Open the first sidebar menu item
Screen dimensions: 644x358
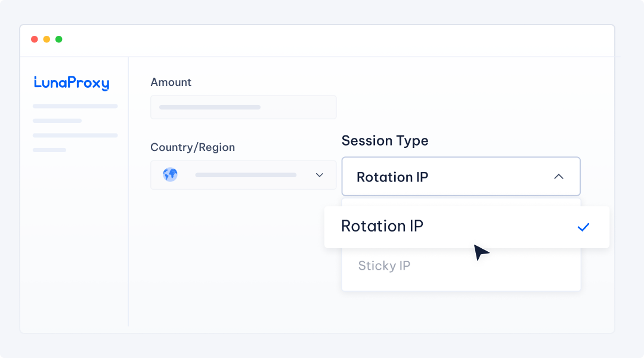click(x=75, y=106)
